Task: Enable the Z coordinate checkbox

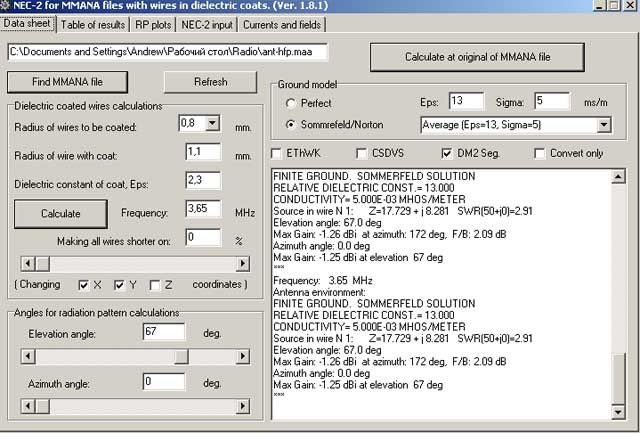Action: pyautogui.click(x=155, y=285)
